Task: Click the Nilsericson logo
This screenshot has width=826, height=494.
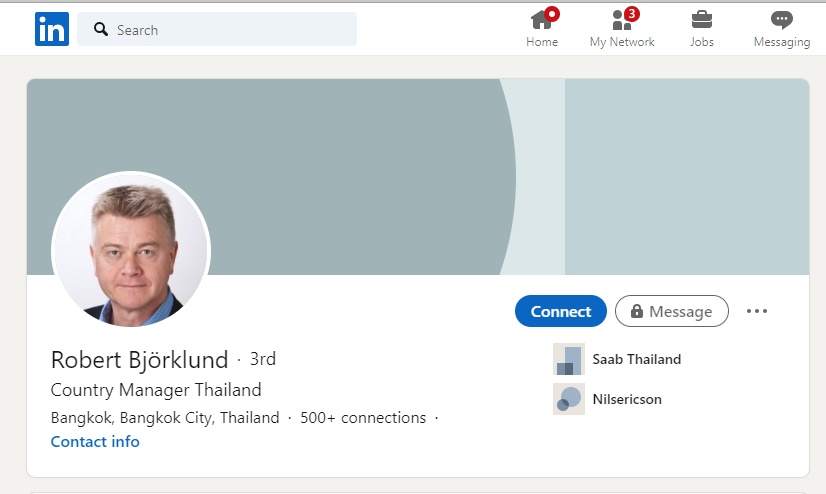Action: click(x=569, y=399)
